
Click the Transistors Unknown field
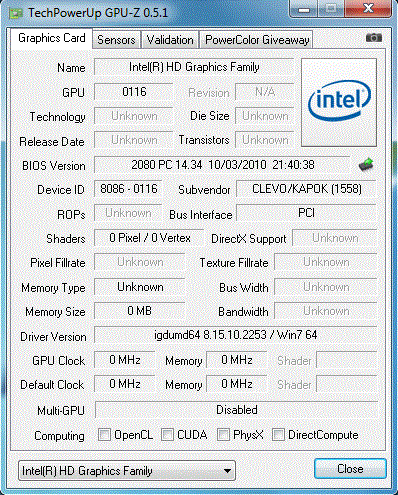[x=265, y=140]
